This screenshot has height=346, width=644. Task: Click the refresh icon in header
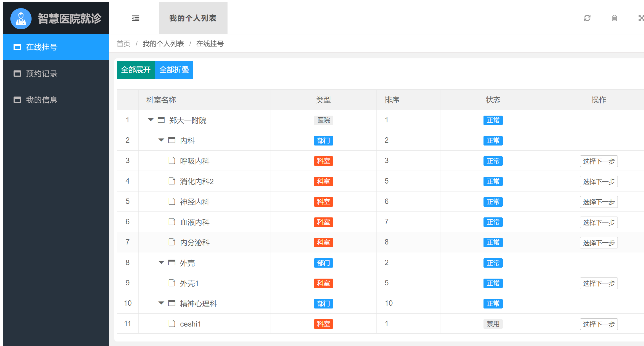pyautogui.click(x=587, y=18)
